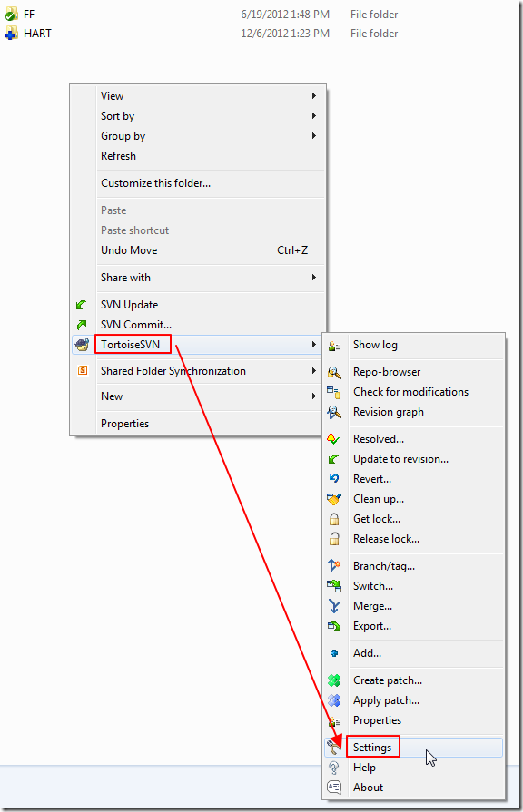Screen dimensions: 523x812
Task: Click the green Create patch icon
Action: tap(334, 680)
